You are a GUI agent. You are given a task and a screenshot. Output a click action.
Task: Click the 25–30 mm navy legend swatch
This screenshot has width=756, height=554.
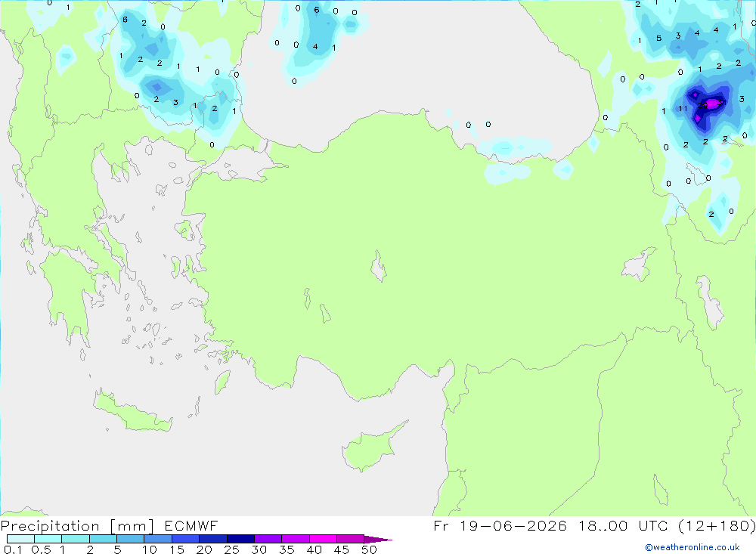tap(240, 539)
